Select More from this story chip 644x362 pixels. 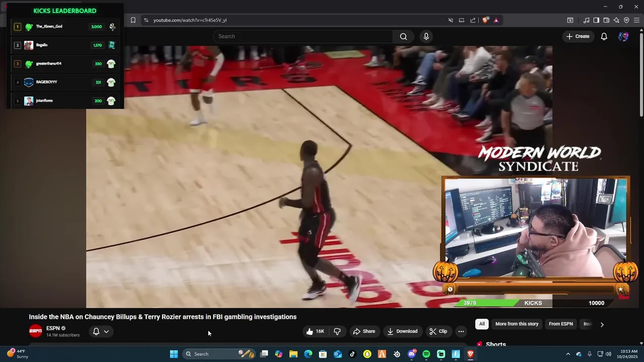point(517,324)
